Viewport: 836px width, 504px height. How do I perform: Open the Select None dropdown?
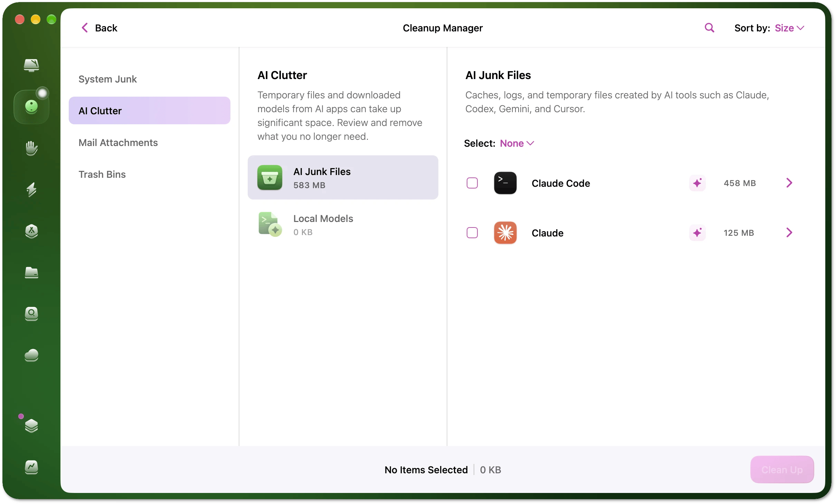[x=517, y=143]
